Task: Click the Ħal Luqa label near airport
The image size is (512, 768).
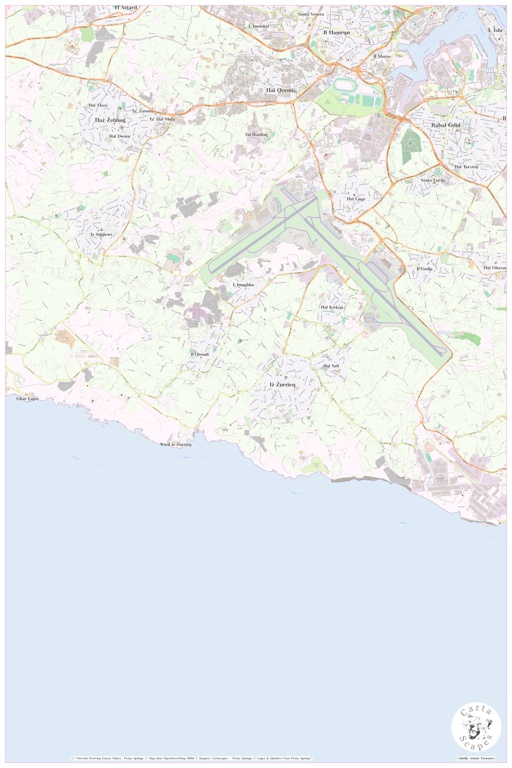Action: point(356,199)
